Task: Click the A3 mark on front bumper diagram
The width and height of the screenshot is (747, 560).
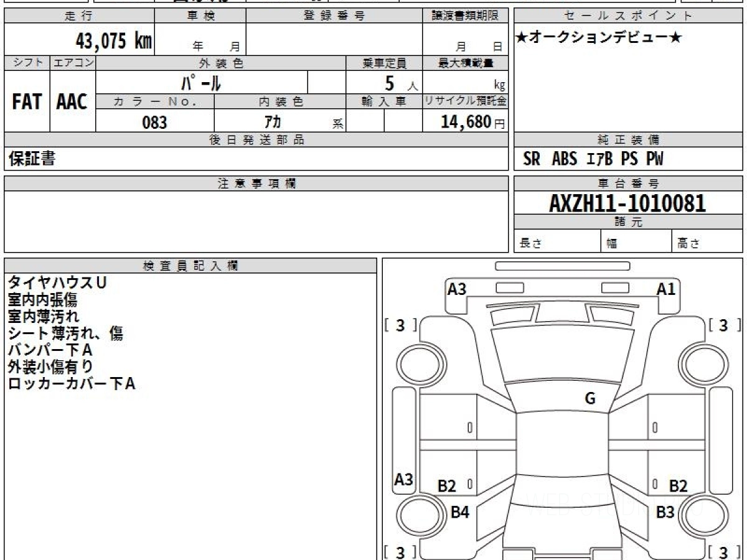Action: (x=457, y=289)
